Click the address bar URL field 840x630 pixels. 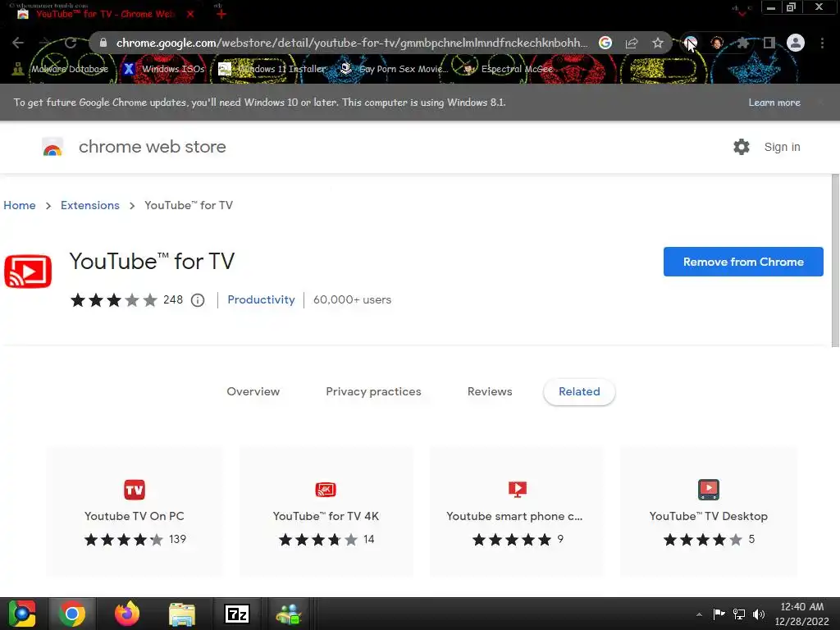coord(351,43)
